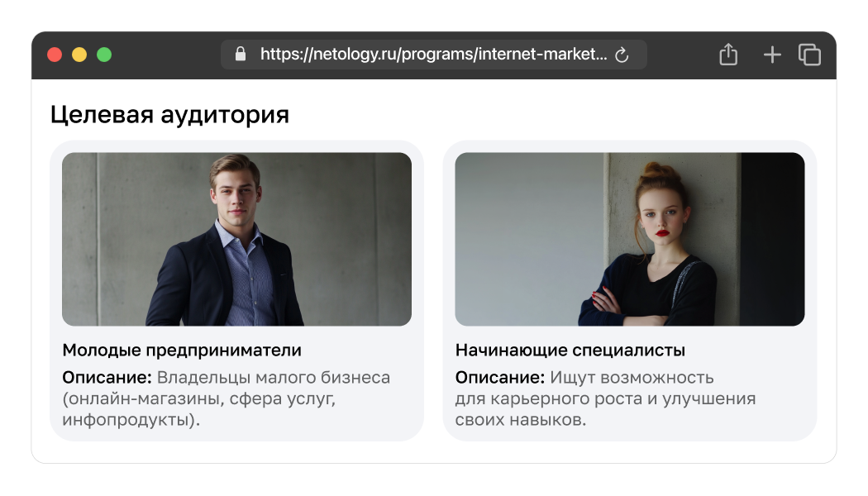Open the share icon in browser toolbar
This screenshot has width=868, height=496.
(x=728, y=55)
